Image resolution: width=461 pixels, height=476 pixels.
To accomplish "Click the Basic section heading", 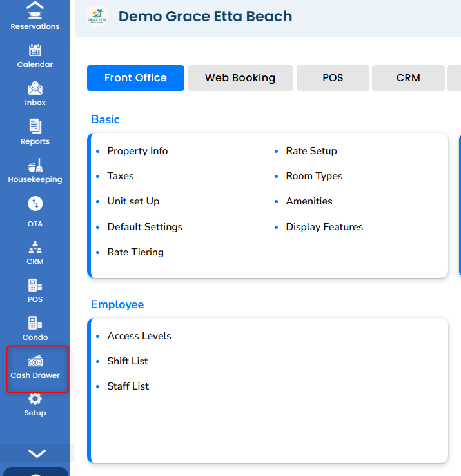I will 105,119.
